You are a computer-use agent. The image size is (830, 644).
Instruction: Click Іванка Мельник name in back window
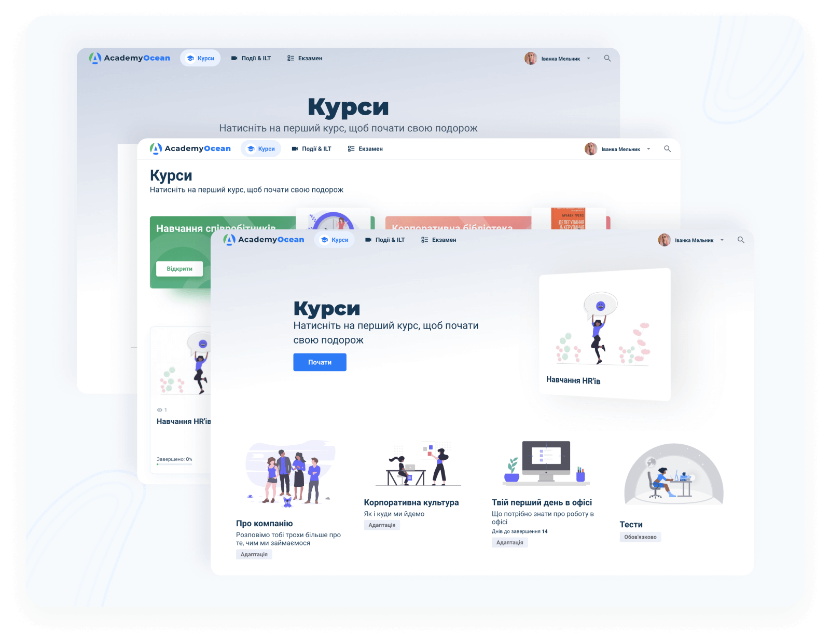(561, 59)
